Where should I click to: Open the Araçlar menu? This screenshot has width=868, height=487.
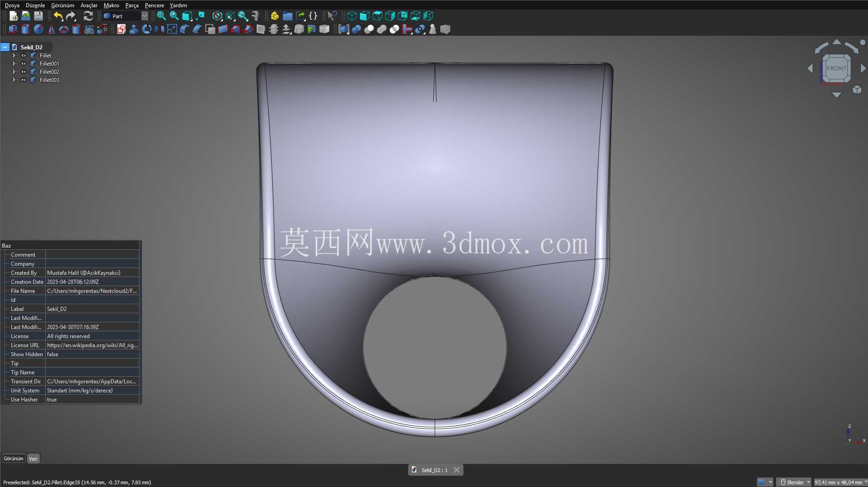[89, 5]
